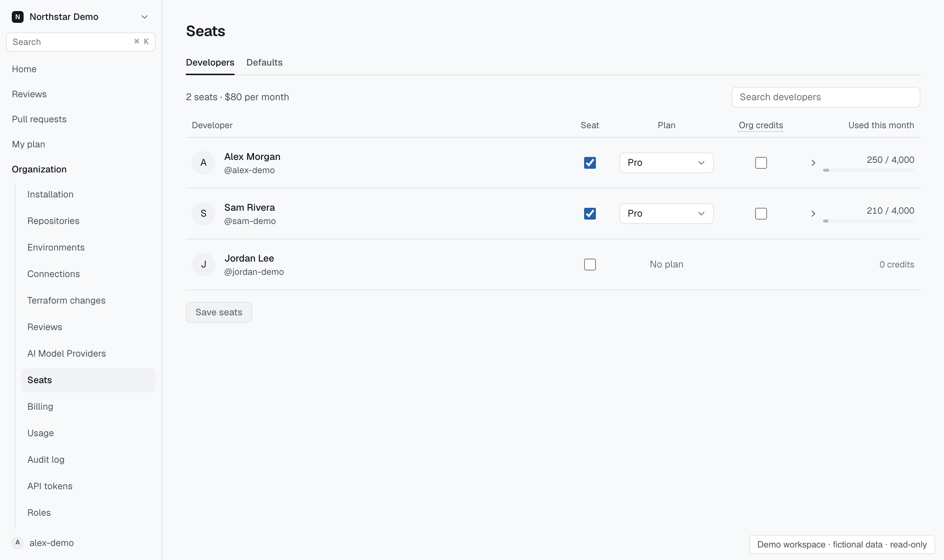Open Connections under Organization
Image resolution: width=944 pixels, height=560 pixels.
[x=53, y=274]
